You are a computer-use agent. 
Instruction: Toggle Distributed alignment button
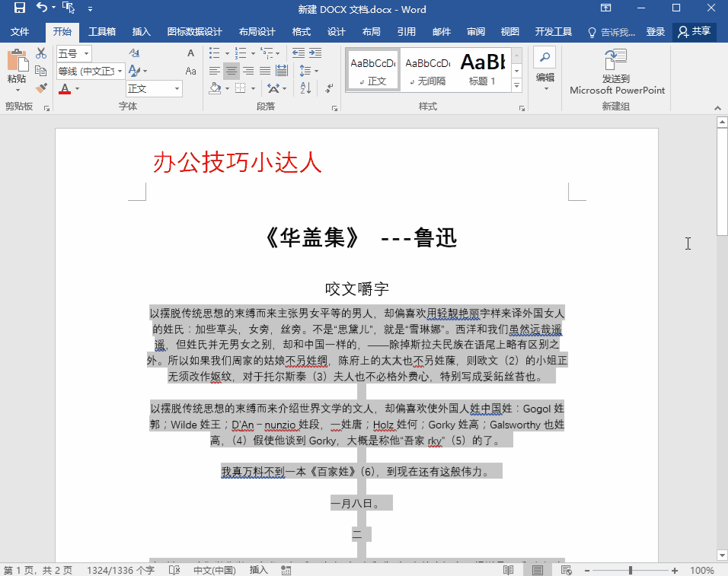(x=282, y=71)
